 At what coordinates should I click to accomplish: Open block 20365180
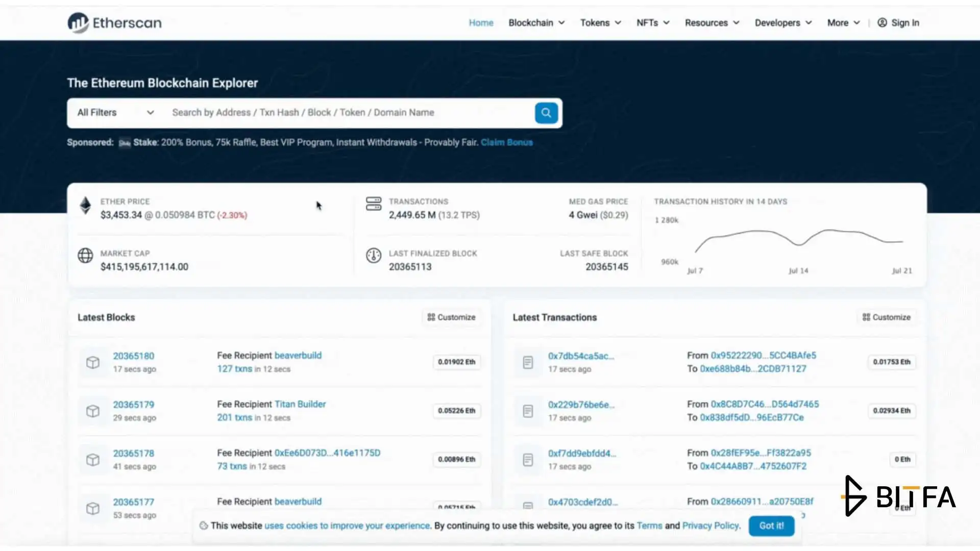coord(133,356)
